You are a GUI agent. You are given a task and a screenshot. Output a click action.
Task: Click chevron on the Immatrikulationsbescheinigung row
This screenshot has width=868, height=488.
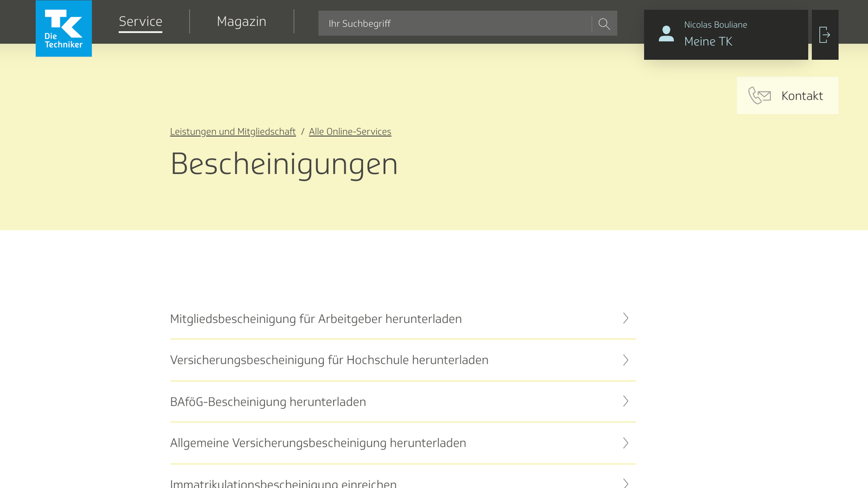[626, 483]
